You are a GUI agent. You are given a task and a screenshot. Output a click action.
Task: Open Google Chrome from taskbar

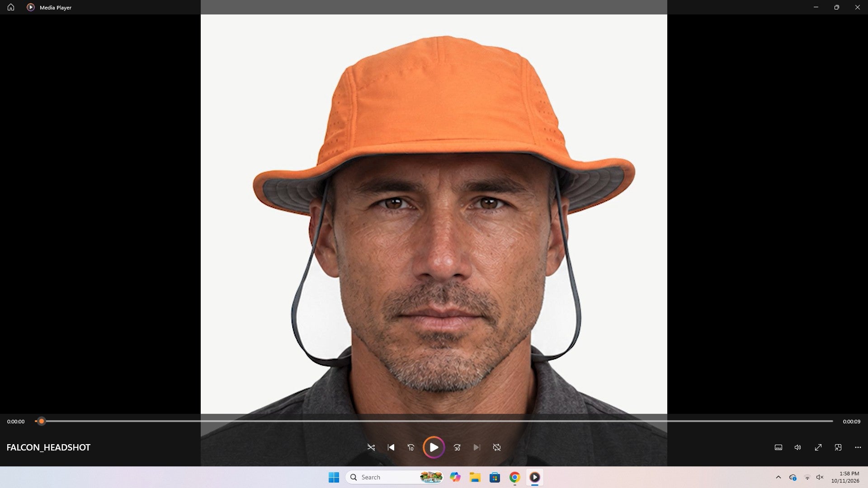click(514, 477)
